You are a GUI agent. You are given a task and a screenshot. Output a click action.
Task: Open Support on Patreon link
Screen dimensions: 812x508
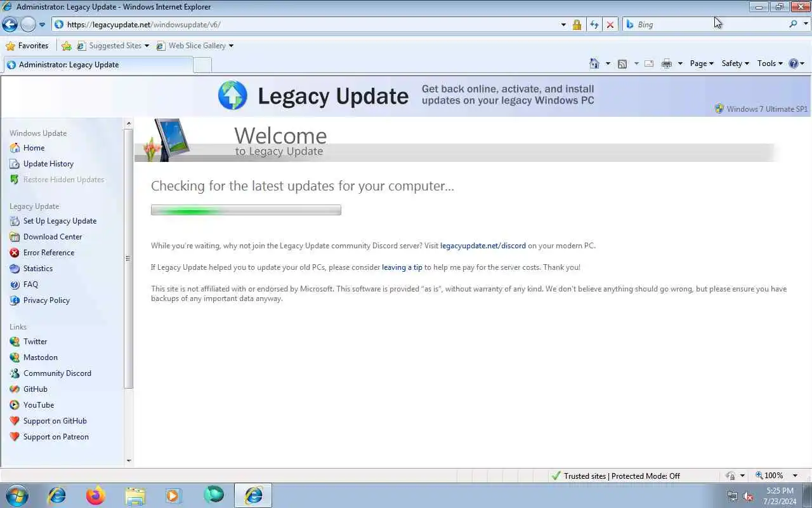coord(56,437)
